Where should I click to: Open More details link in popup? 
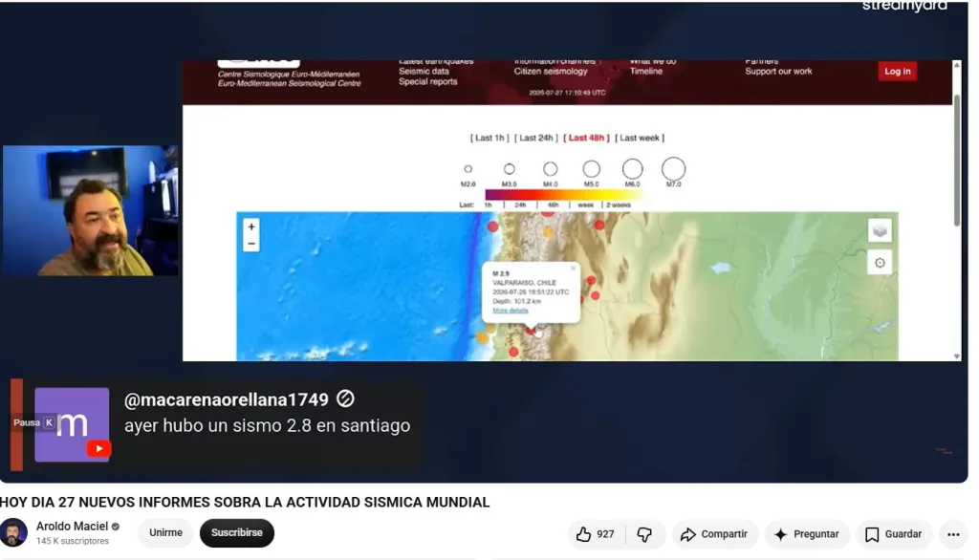click(511, 311)
